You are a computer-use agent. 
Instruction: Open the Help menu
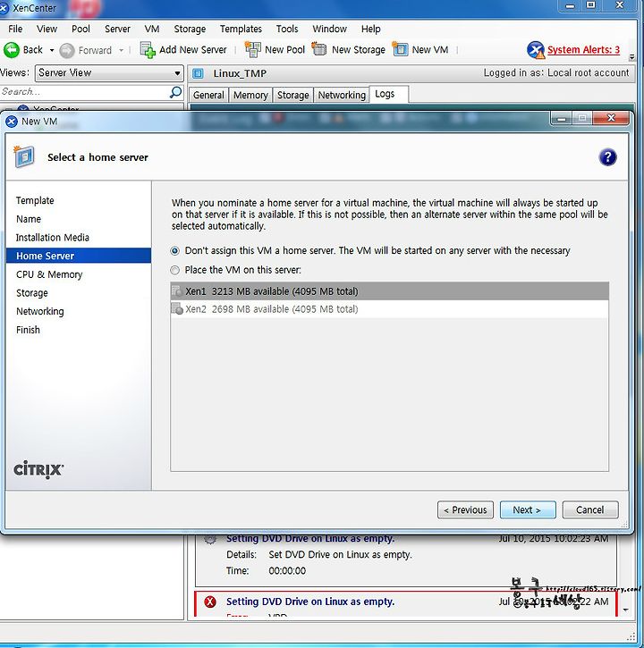pos(370,29)
